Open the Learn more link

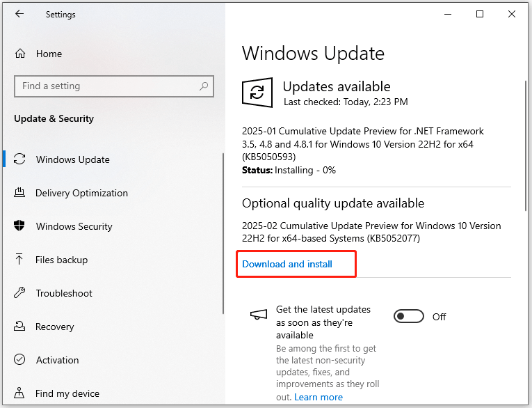(x=319, y=397)
